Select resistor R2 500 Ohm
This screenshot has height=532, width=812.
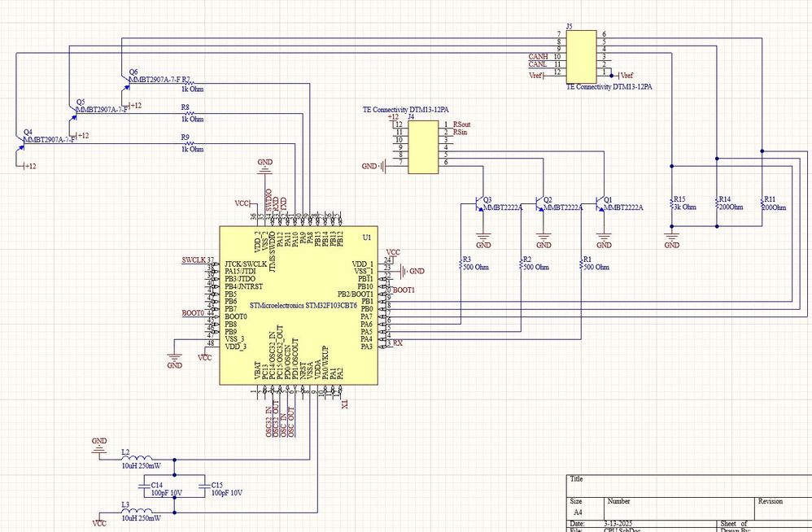tap(521, 264)
